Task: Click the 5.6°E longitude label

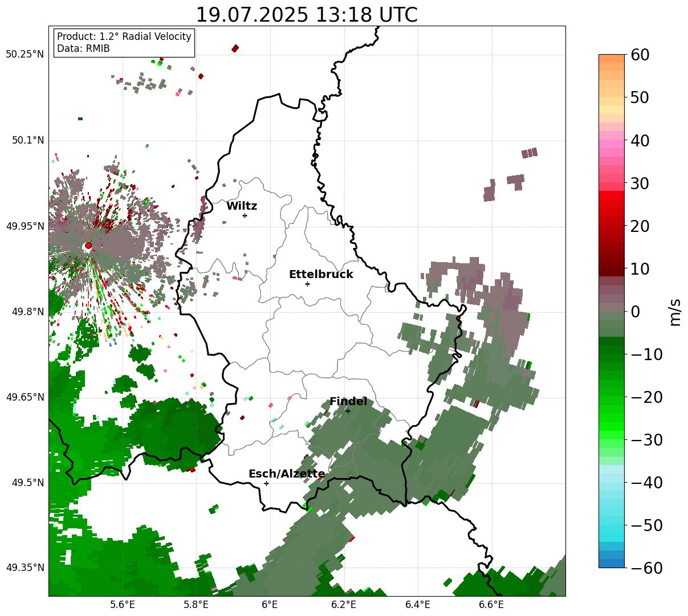Action: [123, 605]
